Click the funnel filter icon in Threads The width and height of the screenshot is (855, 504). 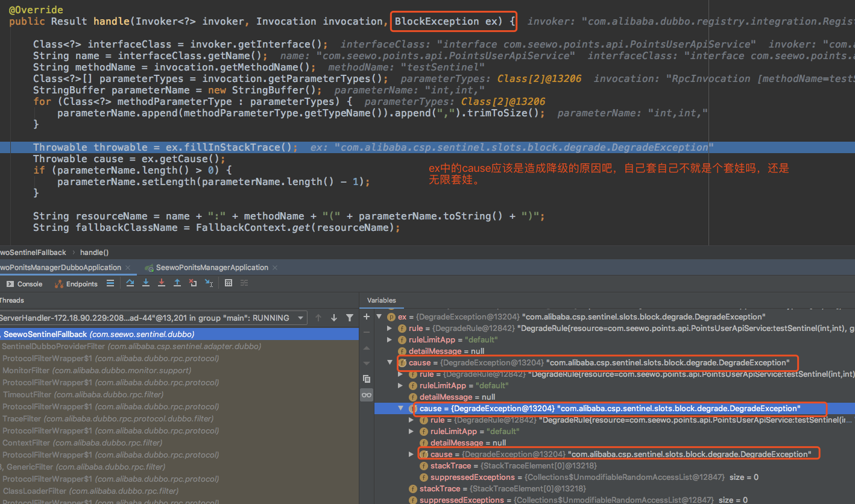coord(350,318)
